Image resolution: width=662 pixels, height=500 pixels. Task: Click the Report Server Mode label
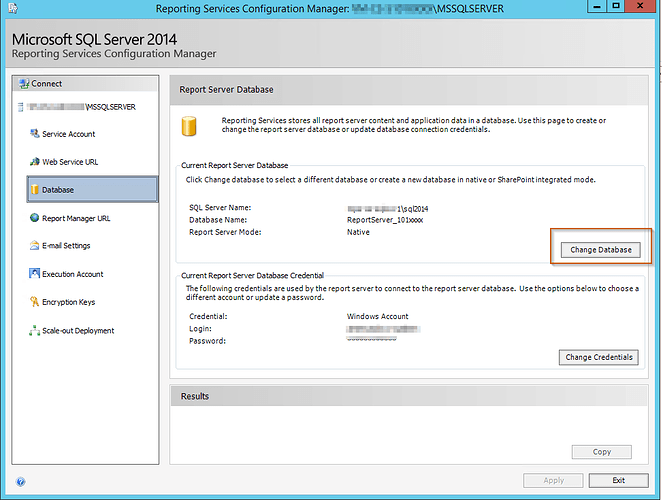(x=225, y=232)
